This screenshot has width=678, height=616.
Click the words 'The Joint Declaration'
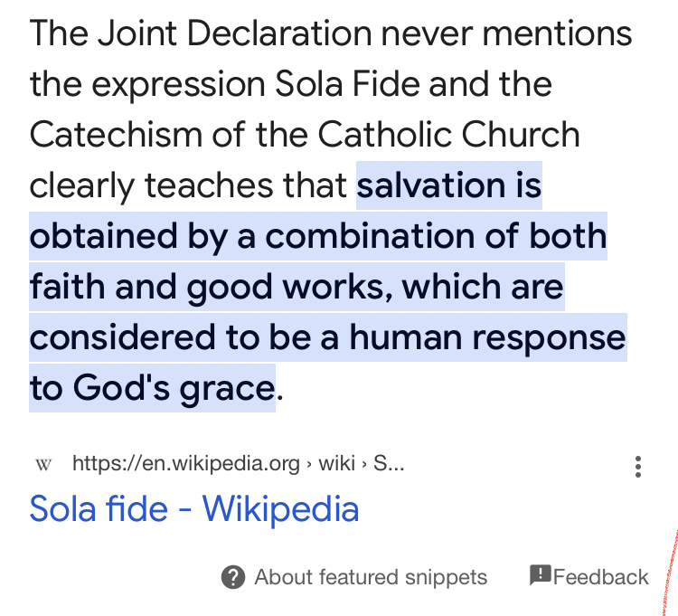point(201,33)
